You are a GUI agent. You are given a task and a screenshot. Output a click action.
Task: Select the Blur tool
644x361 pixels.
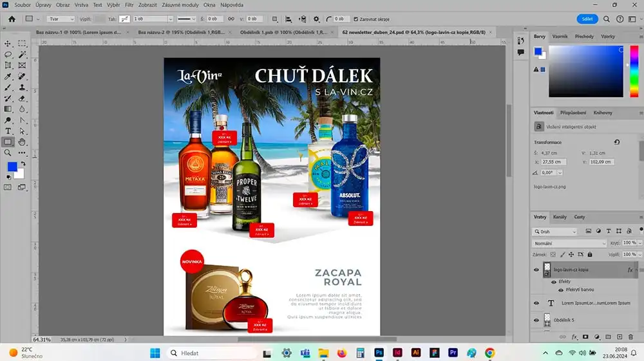pyautogui.click(x=22, y=109)
